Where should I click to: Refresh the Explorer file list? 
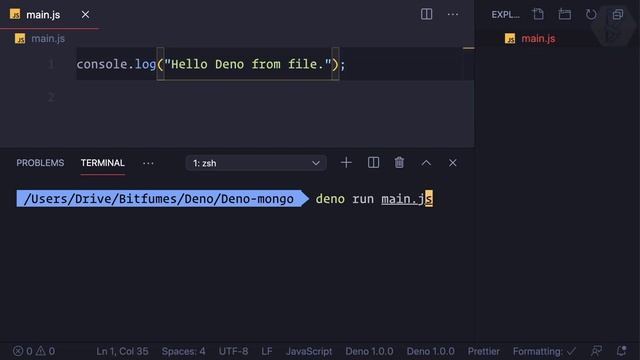591,14
